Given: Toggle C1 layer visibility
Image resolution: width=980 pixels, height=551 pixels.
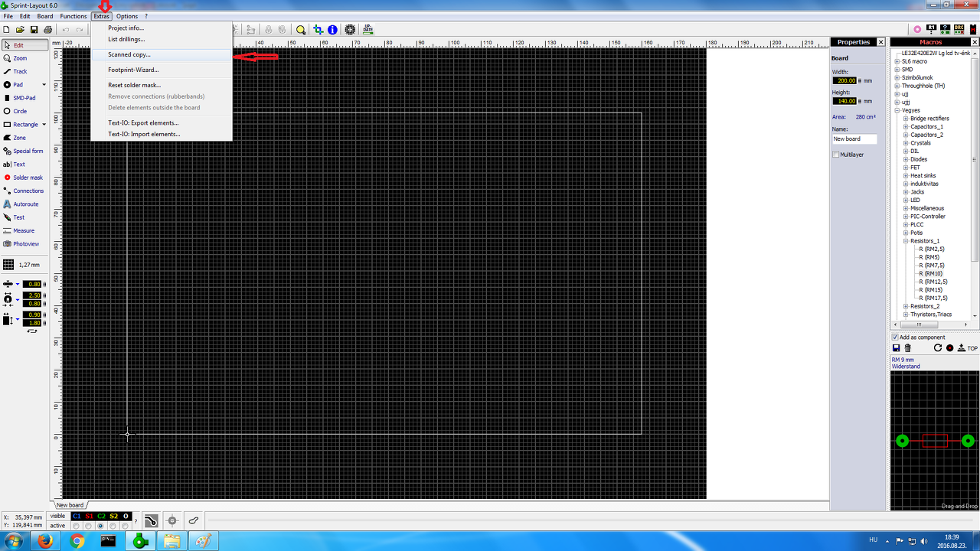Looking at the screenshot, I should (77, 517).
